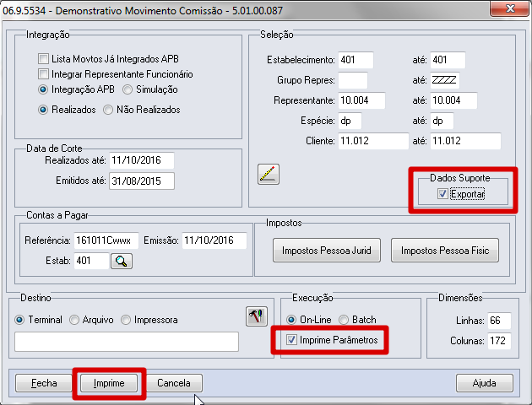The width and height of the screenshot is (532, 405).
Task: Click the Estab field in Contas a Pagar
Action: pyautogui.click(x=91, y=261)
